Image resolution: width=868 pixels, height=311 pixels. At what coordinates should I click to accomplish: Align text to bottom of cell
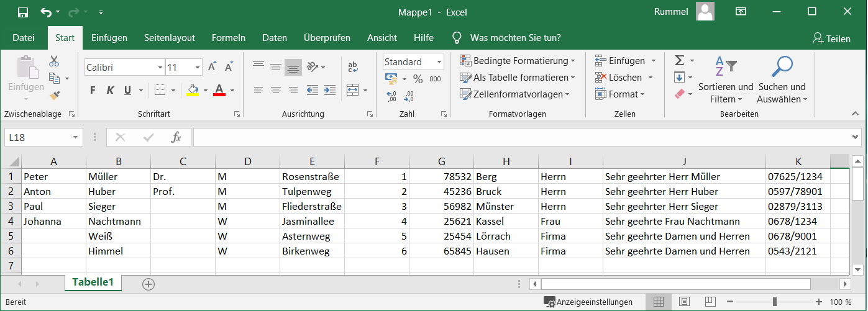coord(293,67)
